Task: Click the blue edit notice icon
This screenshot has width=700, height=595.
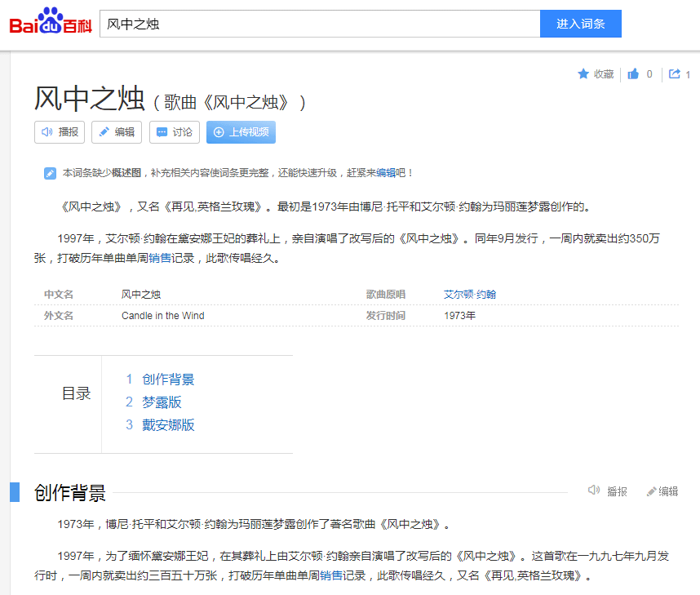Action: (50, 173)
